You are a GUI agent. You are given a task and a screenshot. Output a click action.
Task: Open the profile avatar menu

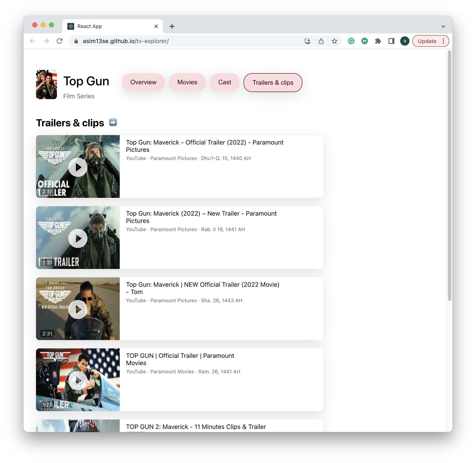click(405, 41)
